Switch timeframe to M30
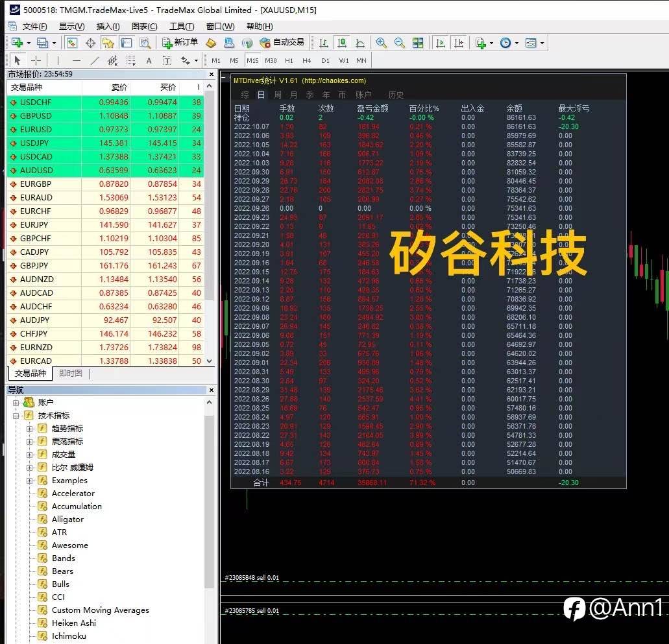669x644 pixels. pos(271,60)
